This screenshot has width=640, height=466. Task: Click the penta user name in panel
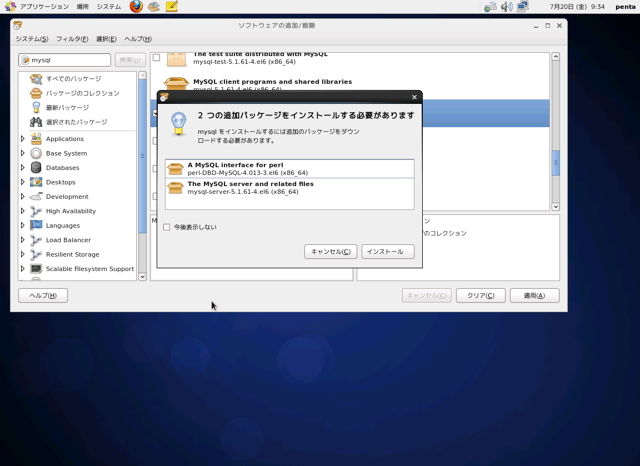tap(625, 7)
